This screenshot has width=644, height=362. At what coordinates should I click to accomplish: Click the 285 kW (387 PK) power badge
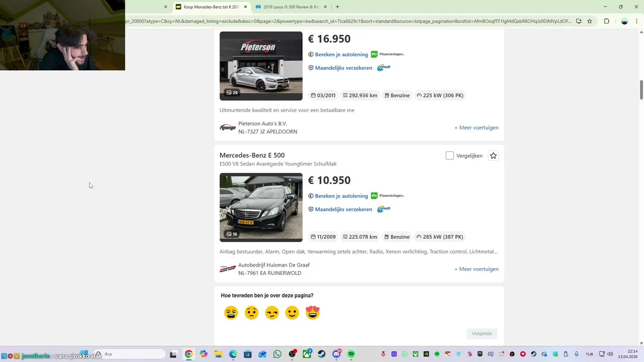coord(439,237)
